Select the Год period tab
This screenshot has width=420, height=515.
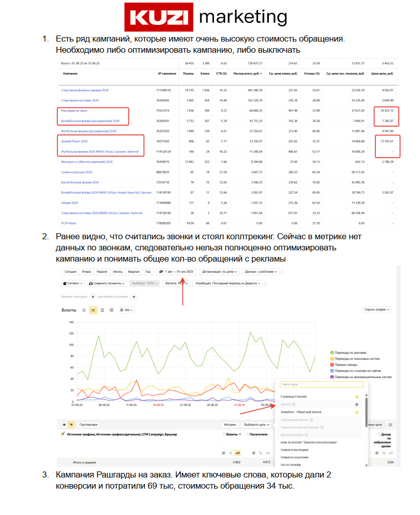148,272
